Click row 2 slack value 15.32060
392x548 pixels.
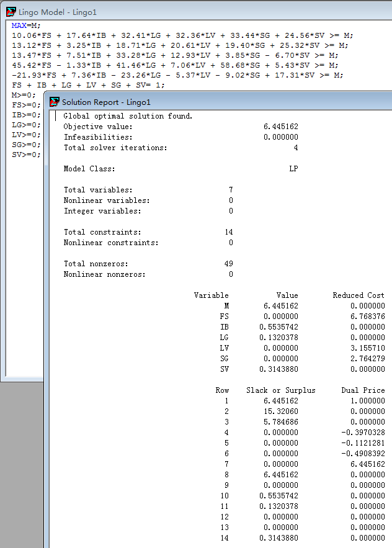click(281, 411)
